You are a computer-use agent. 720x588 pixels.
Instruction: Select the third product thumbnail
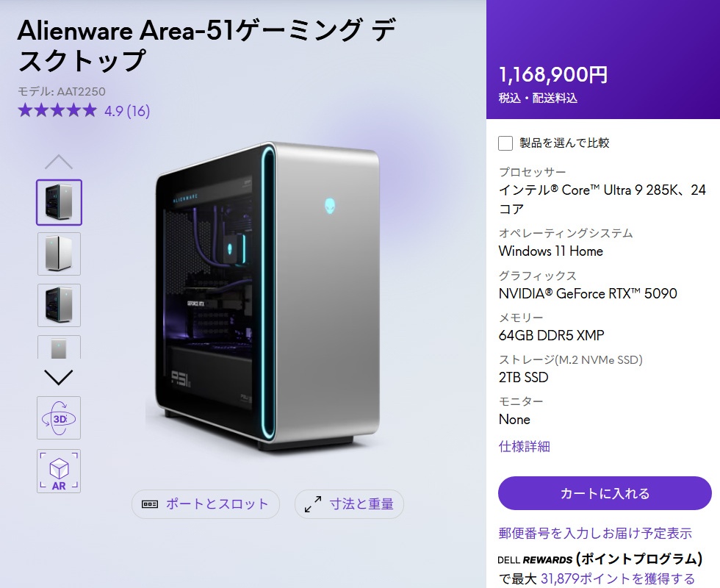coord(59,305)
